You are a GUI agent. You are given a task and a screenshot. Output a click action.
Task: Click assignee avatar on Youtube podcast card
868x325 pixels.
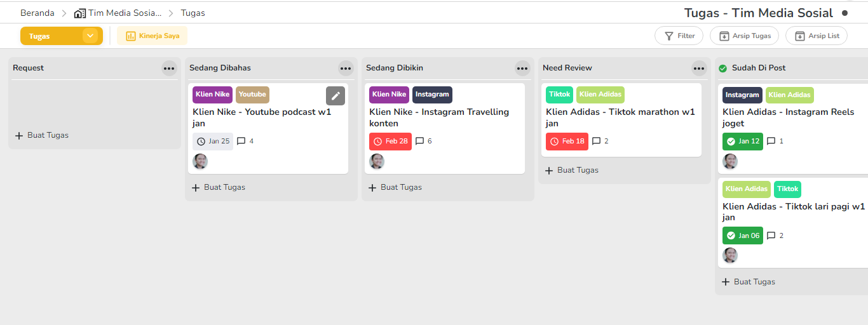[x=200, y=161]
